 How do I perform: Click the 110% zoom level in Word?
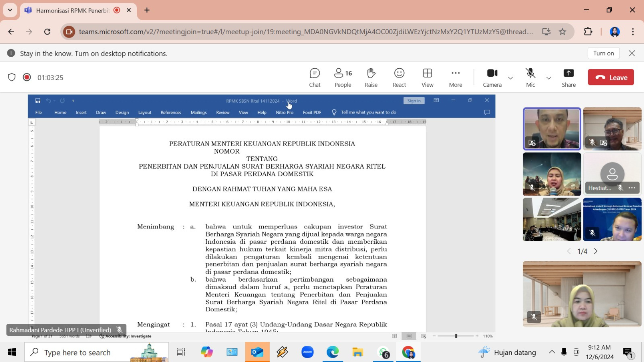pos(488,336)
